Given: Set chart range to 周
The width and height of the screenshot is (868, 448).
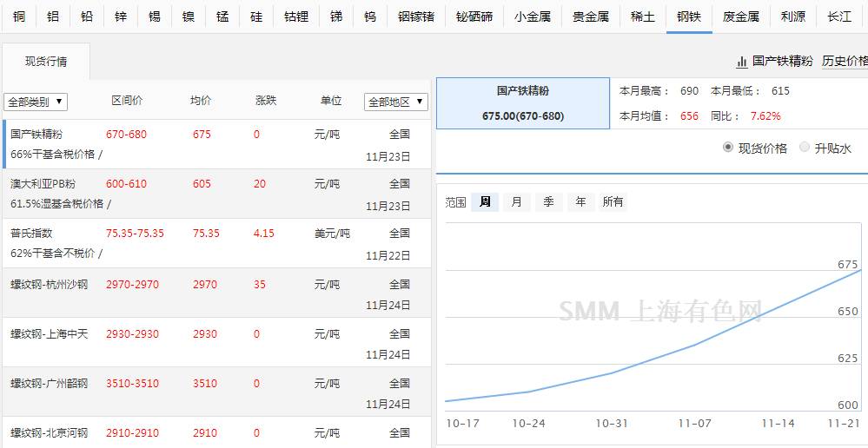Looking at the screenshot, I should coord(485,202).
